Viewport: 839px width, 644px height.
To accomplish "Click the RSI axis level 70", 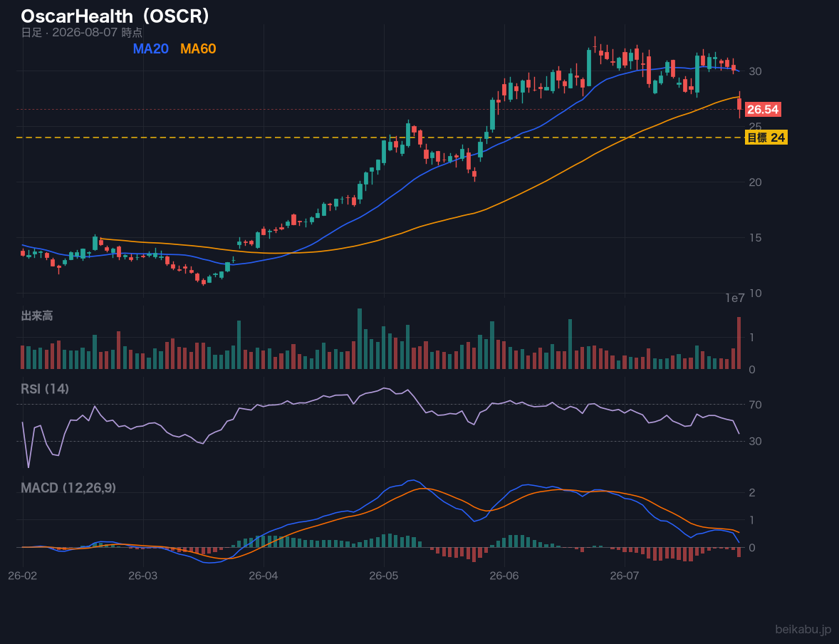I will click(755, 405).
